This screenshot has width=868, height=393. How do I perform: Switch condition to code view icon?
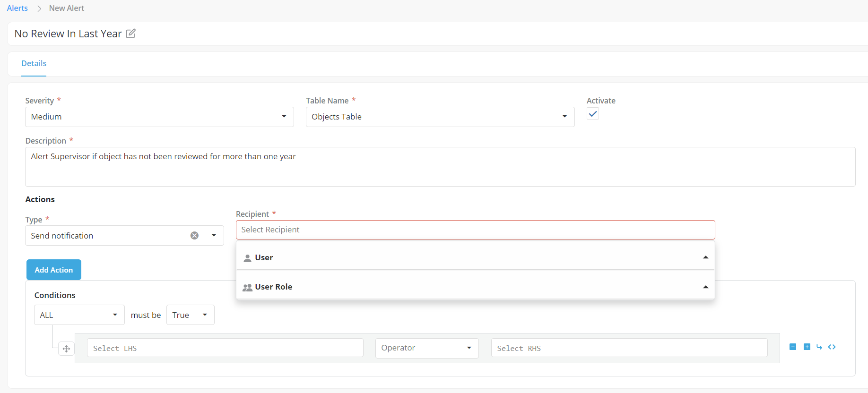click(832, 347)
